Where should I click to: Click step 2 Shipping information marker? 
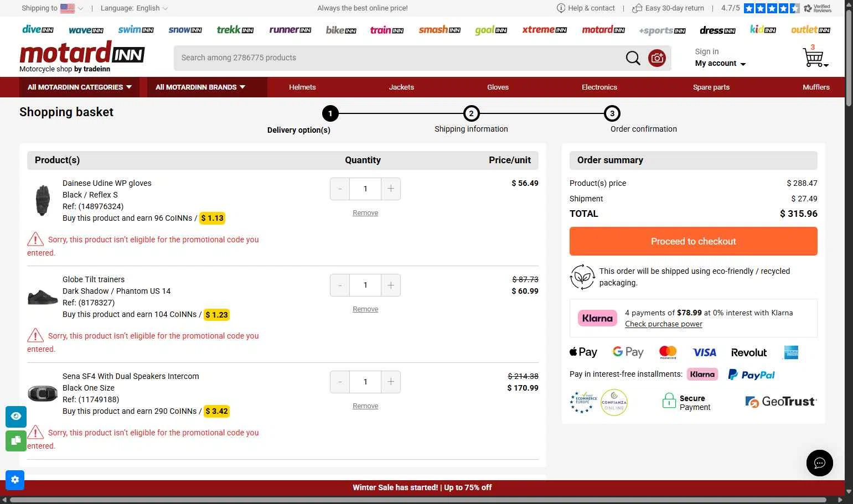[471, 114]
